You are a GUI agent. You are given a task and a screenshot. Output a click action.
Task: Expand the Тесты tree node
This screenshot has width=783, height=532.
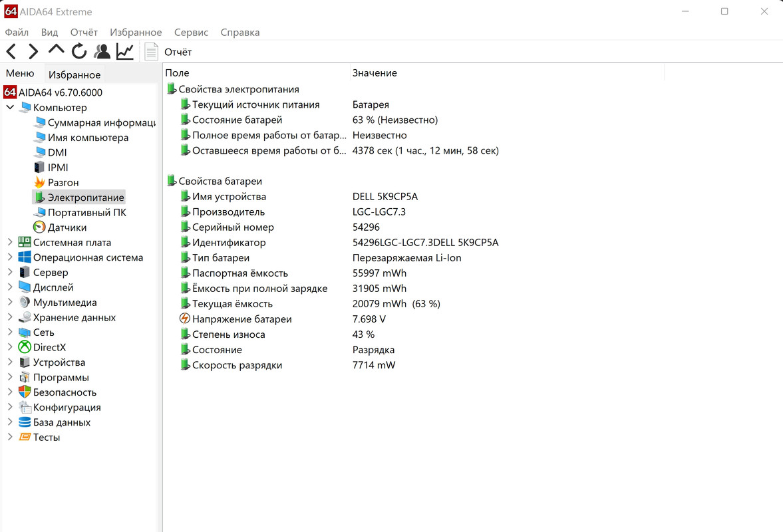point(10,437)
